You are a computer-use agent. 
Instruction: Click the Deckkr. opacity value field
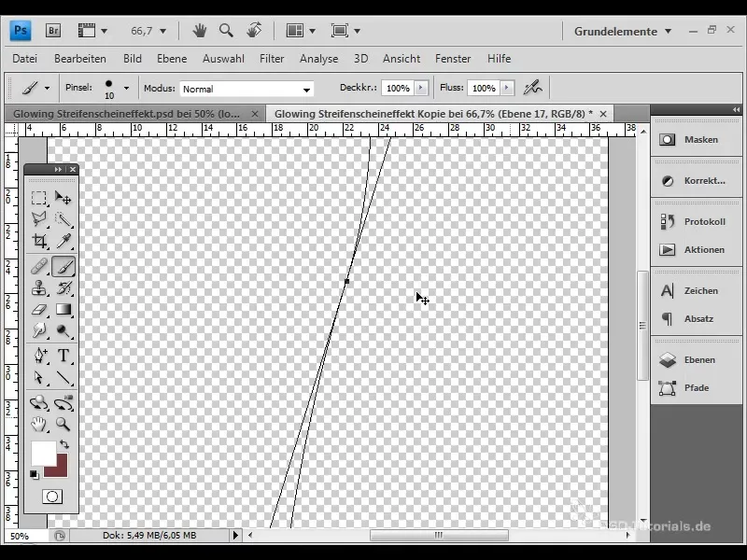point(398,88)
